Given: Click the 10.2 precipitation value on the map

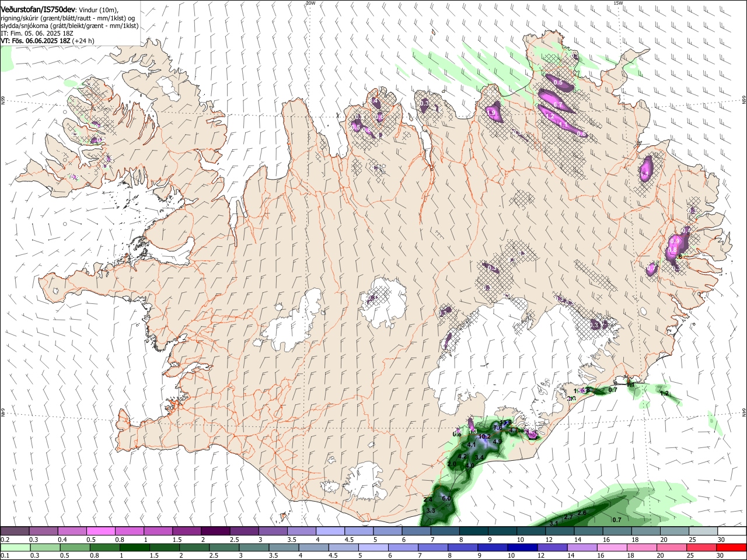Looking at the screenshot, I should point(484,436).
